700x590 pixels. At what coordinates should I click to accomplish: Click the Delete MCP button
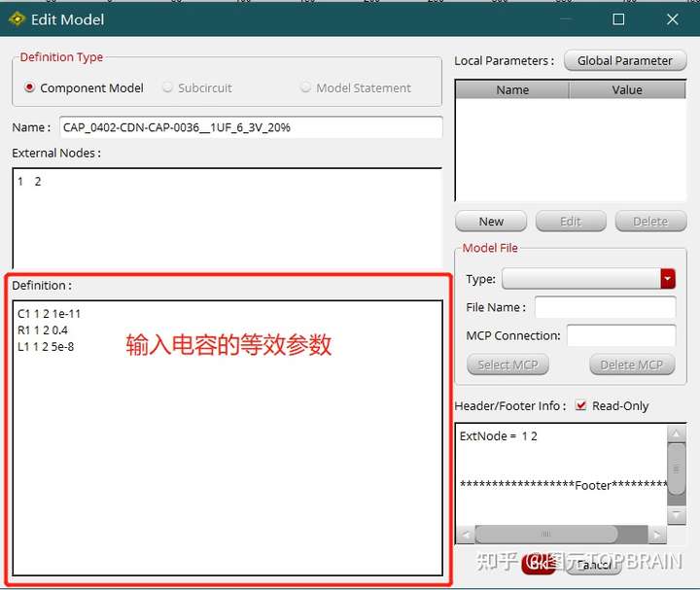pyautogui.click(x=632, y=365)
